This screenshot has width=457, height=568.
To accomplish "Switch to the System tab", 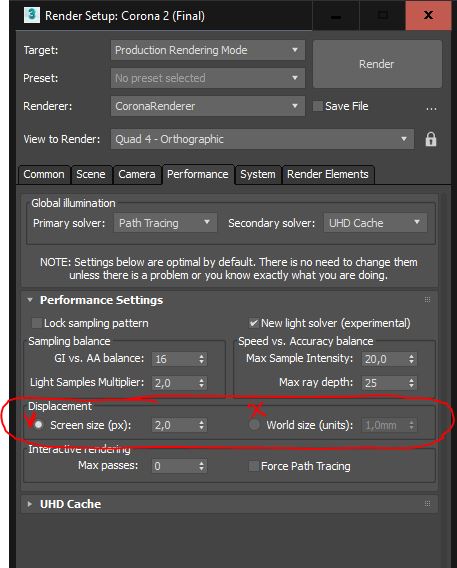I will pyautogui.click(x=258, y=174).
